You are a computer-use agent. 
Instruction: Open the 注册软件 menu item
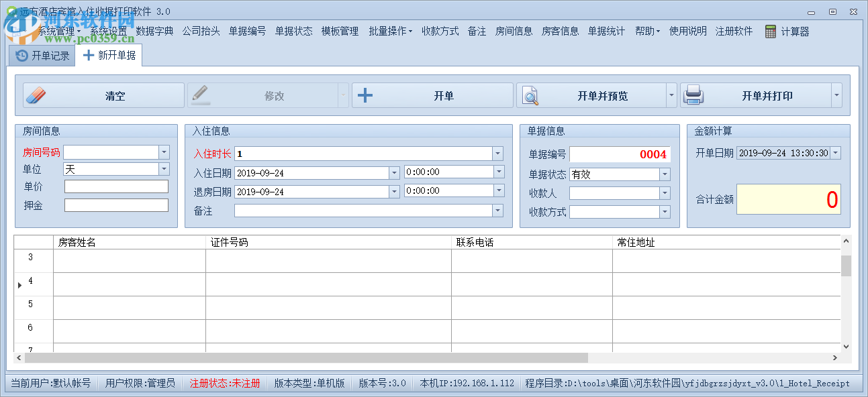[x=734, y=31]
